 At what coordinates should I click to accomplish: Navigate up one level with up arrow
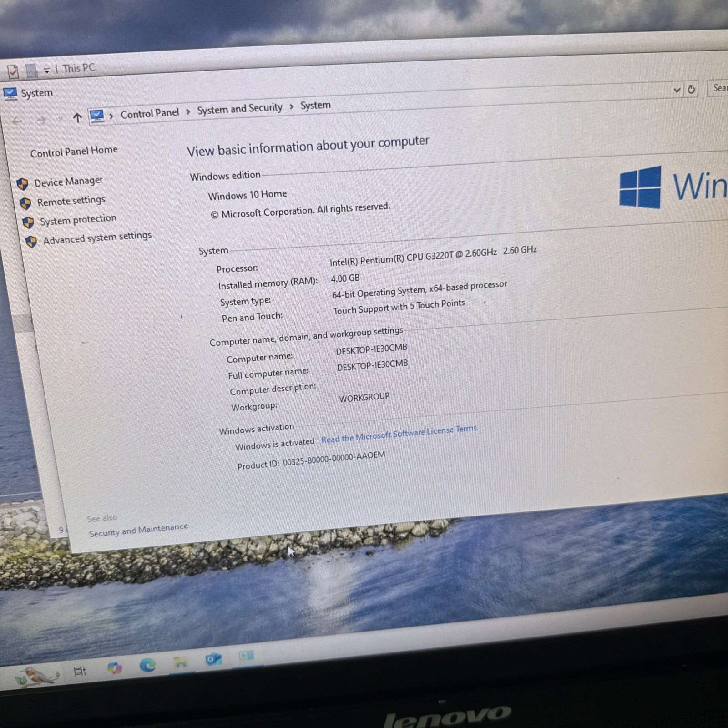pyautogui.click(x=77, y=118)
